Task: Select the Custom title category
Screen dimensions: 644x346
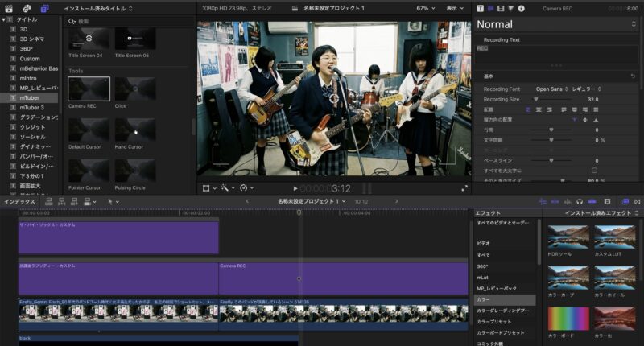Action: click(30, 59)
